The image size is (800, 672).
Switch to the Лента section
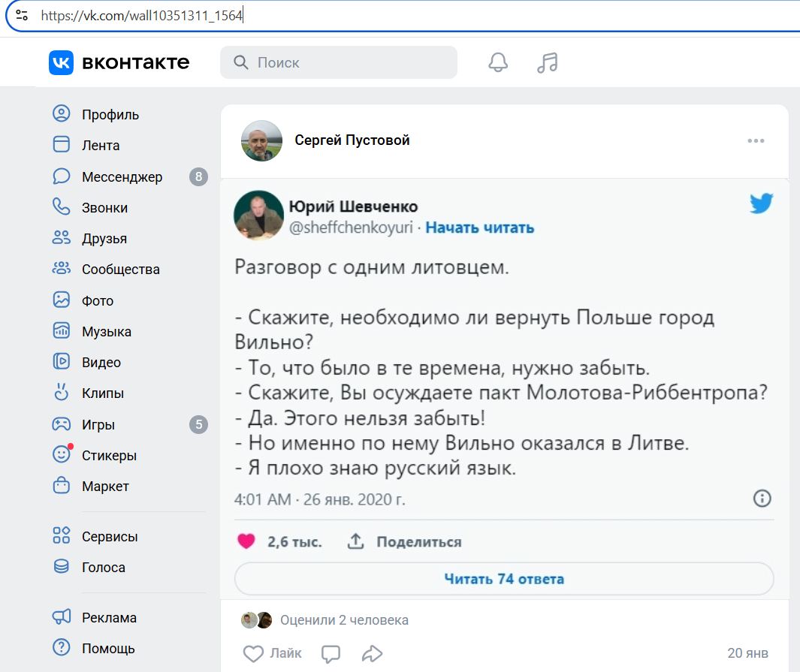pyautogui.click(x=99, y=146)
